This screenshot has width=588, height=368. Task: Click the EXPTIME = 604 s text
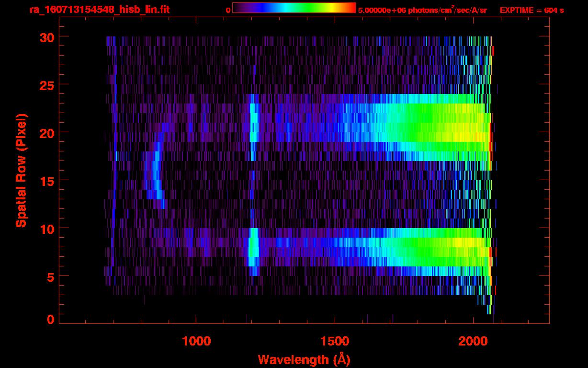click(x=531, y=10)
